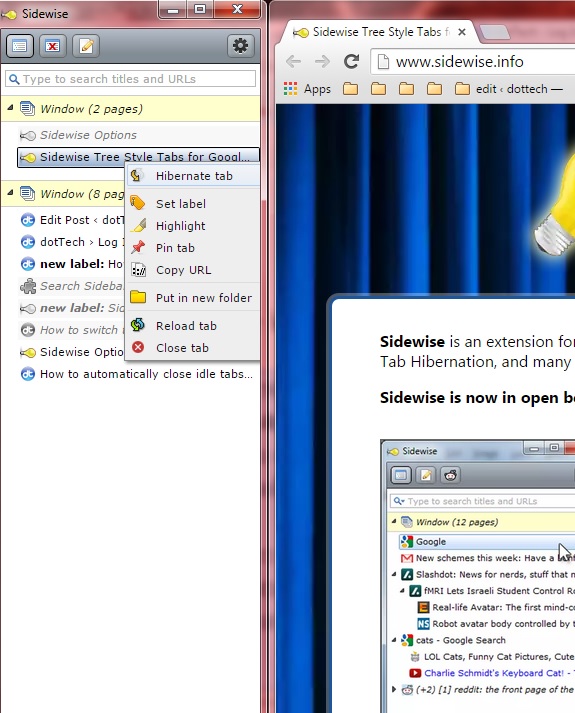Select Sidewise Options row in second window
Image resolution: width=575 pixels, height=713 pixels.
point(71,352)
